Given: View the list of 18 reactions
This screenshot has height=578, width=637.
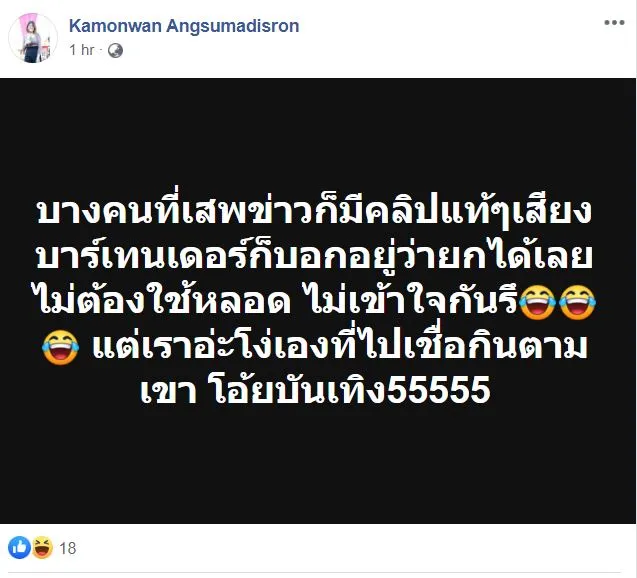Looking at the screenshot, I should (x=68, y=548).
